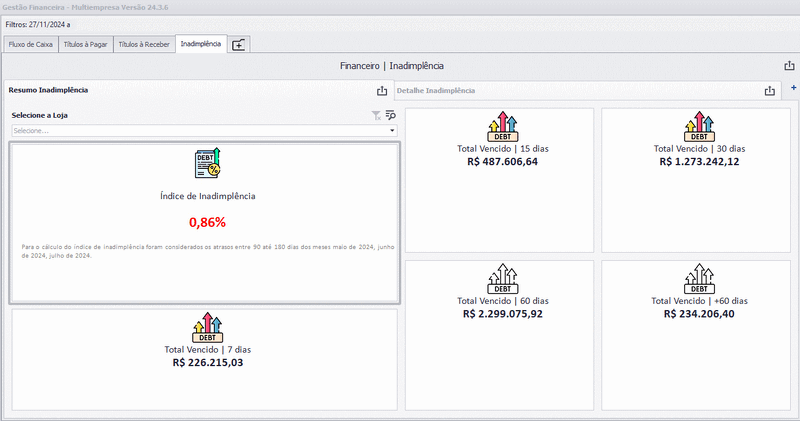This screenshot has width=800, height=421.
Task: Click the R$ 487.606,64 value
Action: click(x=503, y=161)
